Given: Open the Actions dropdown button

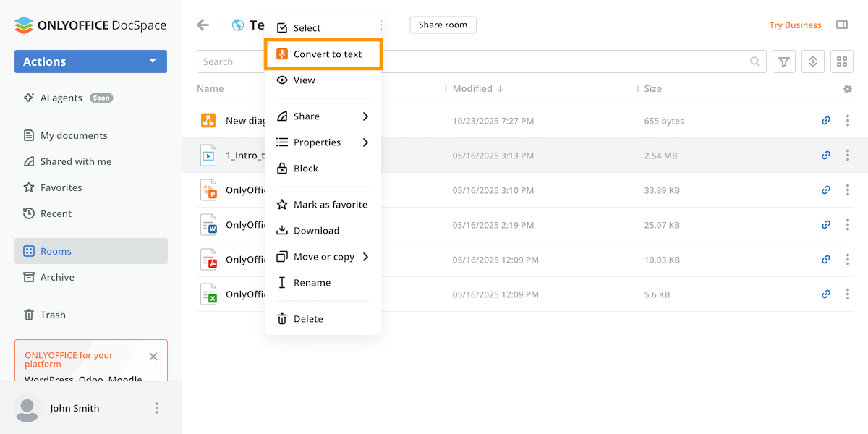Looking at the screenshot, I should click(x=90, y=61).
